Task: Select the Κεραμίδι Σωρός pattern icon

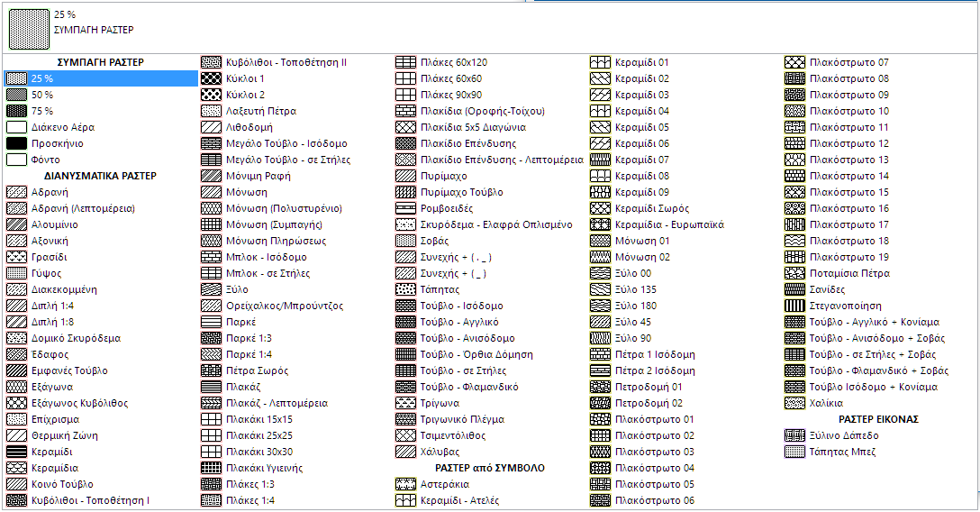Action: click(x=600, y=209)
